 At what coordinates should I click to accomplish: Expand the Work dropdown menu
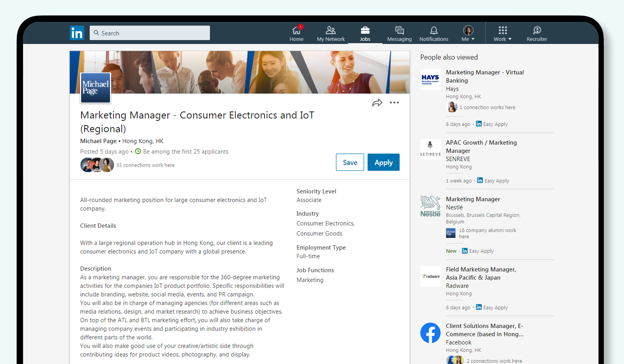502,33
